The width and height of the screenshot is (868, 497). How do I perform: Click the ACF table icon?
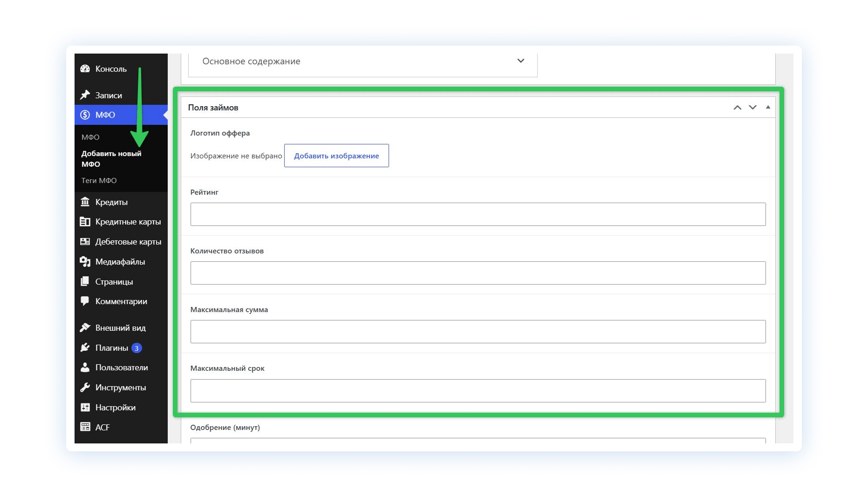[x=85, y=427]
